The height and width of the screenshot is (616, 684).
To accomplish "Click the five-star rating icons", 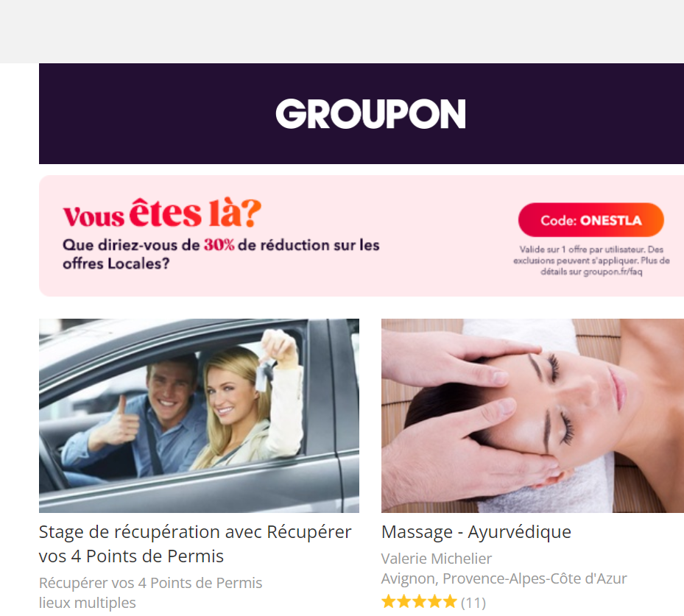I will 419,602.
